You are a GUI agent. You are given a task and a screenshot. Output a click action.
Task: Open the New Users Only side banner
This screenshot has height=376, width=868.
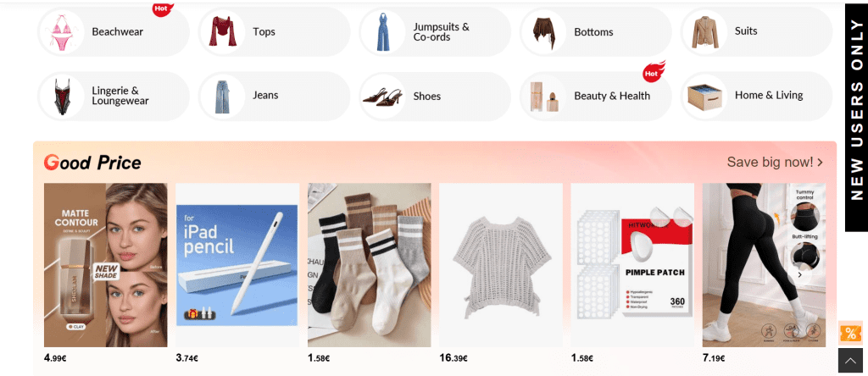coord(856,118)
